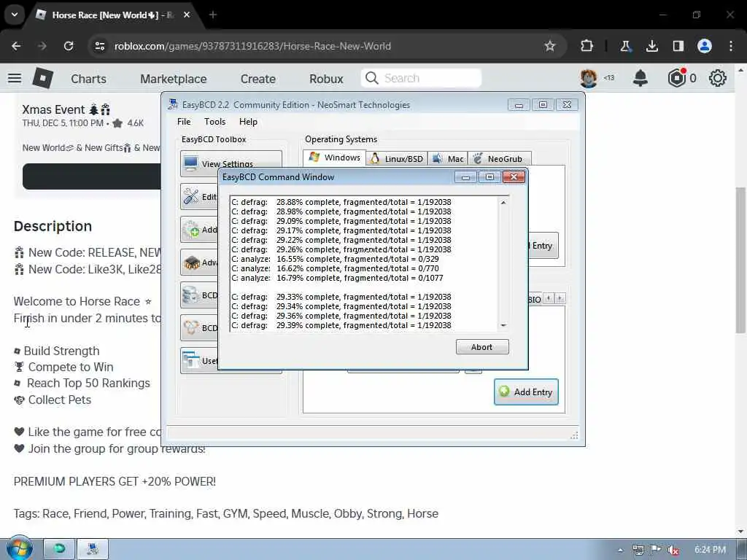Open Roblox settings gear
The width and height of the screenshot is (747, 560).
point(718,77)
